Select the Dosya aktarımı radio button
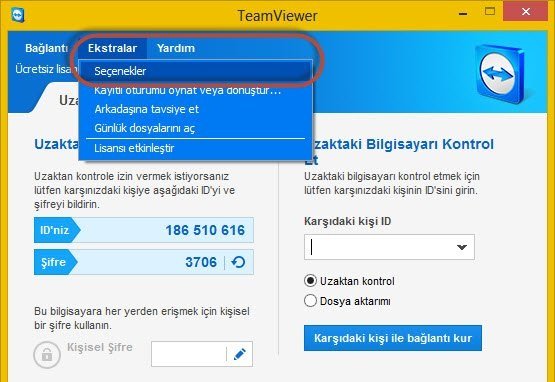Screen dimensions: 555x382 [x=310, y=301]
